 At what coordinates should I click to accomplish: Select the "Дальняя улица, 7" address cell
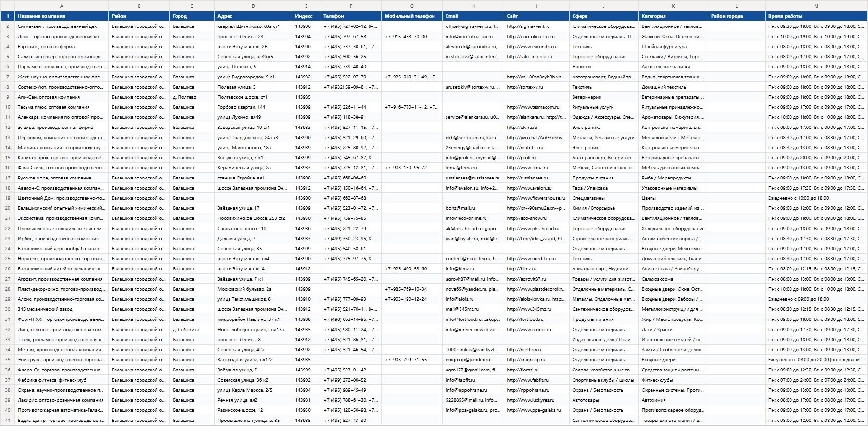pos(253,239)
